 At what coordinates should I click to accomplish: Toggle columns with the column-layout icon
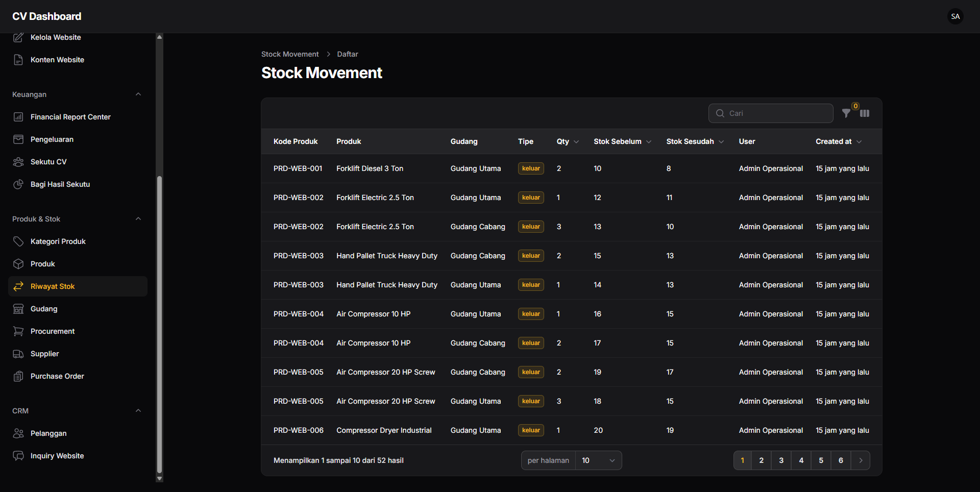(865, 113)
